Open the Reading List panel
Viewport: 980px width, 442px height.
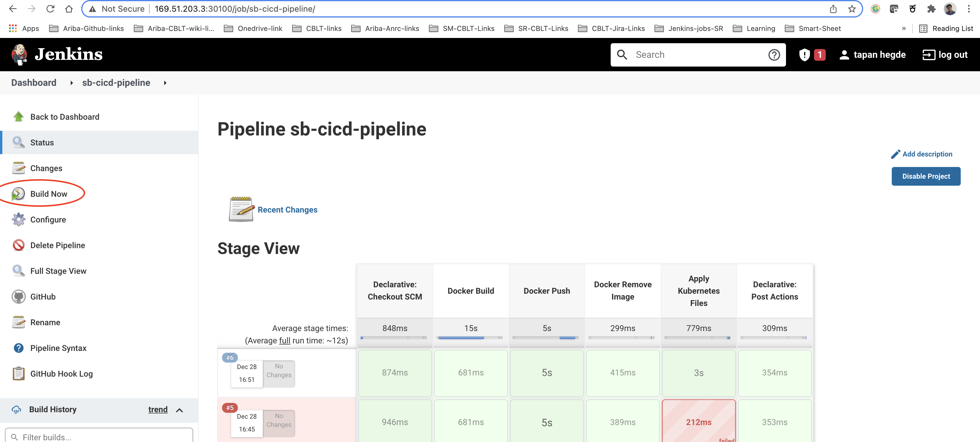[946, 29]
